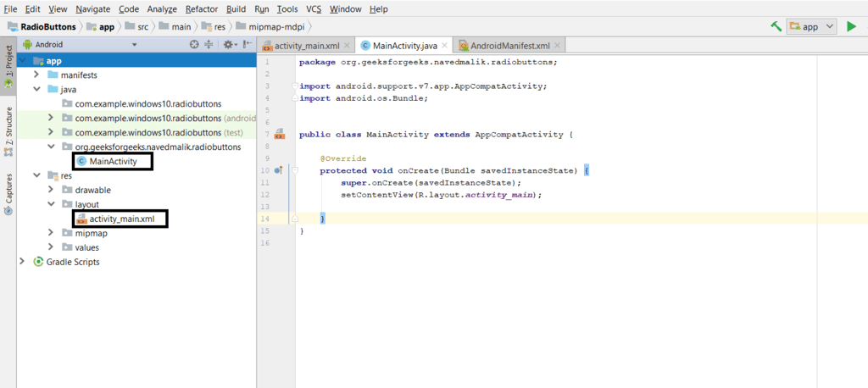This screenshot has height=388, width=868.
Task: Expand the Gradle Scripts node
Action: (x=22, y=262)
